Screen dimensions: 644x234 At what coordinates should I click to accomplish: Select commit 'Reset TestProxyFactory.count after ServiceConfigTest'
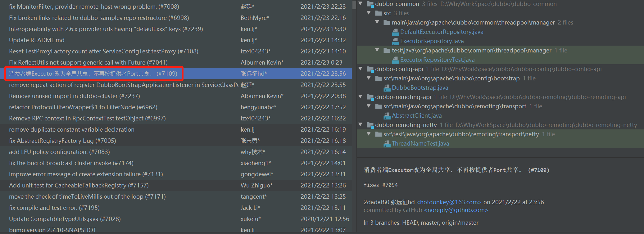tap(176, 51)
